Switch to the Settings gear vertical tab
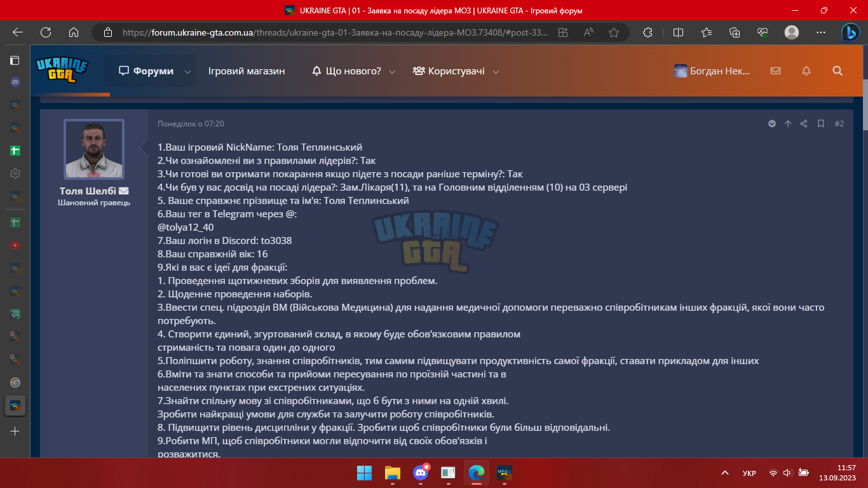 coord(15,173)
